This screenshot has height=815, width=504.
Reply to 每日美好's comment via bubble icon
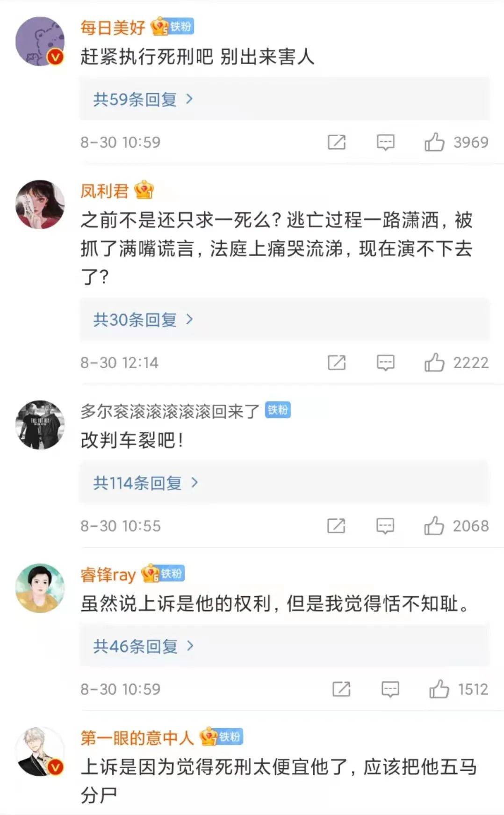tap(386, 142)
